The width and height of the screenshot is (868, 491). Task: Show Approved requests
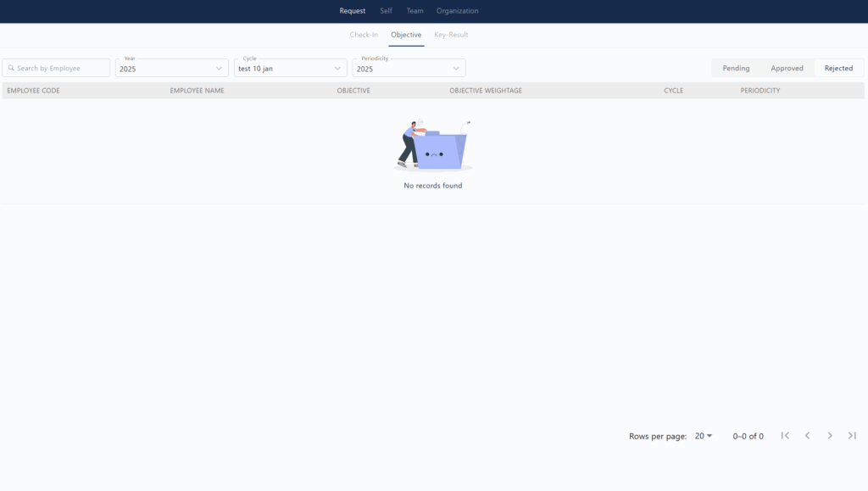pos(787,68)
